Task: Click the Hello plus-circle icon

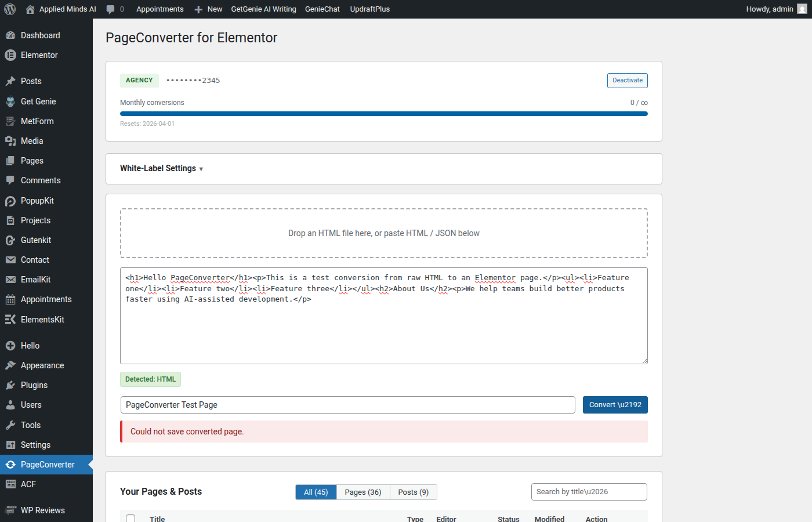Action: 10,346
